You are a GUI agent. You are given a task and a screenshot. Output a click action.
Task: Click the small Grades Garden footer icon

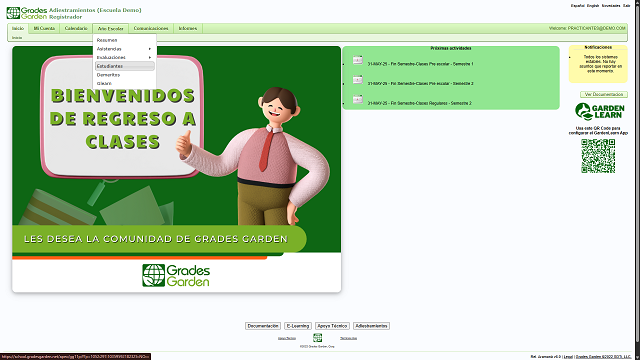pyautogui.click(x=318, y=338)
